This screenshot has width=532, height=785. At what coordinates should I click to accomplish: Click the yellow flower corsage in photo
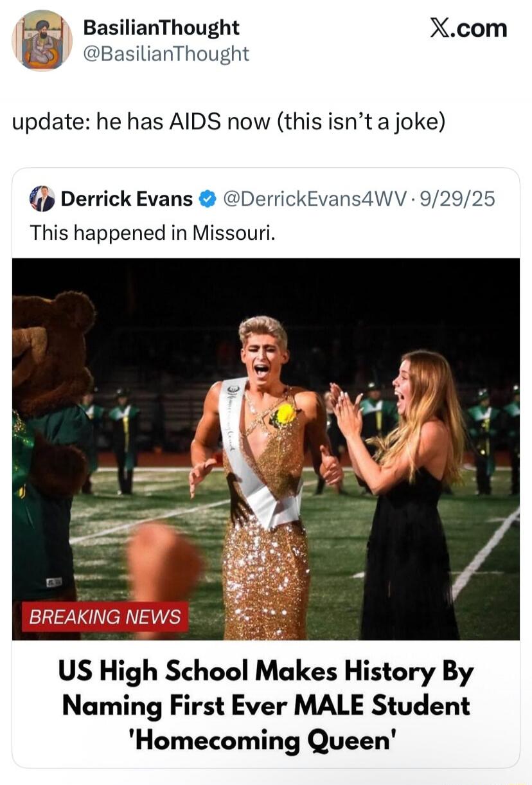click(284, 413)
